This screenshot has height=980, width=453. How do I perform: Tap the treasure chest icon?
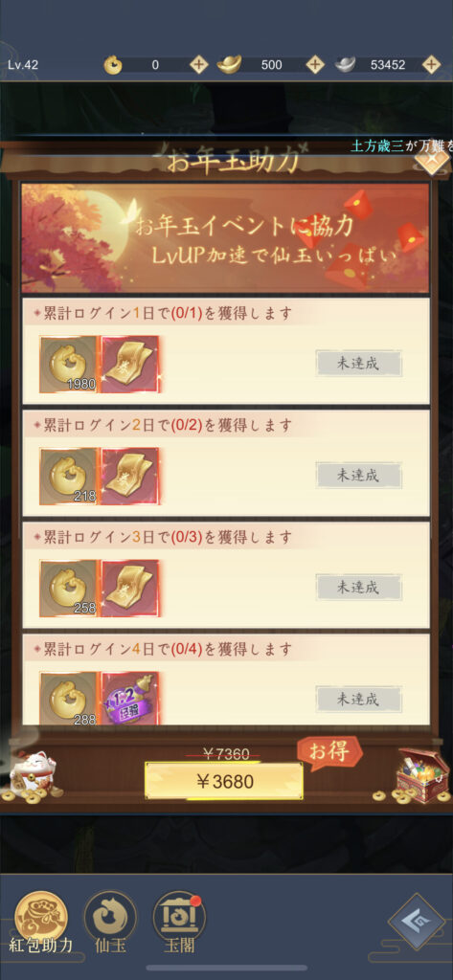[423, 772]
